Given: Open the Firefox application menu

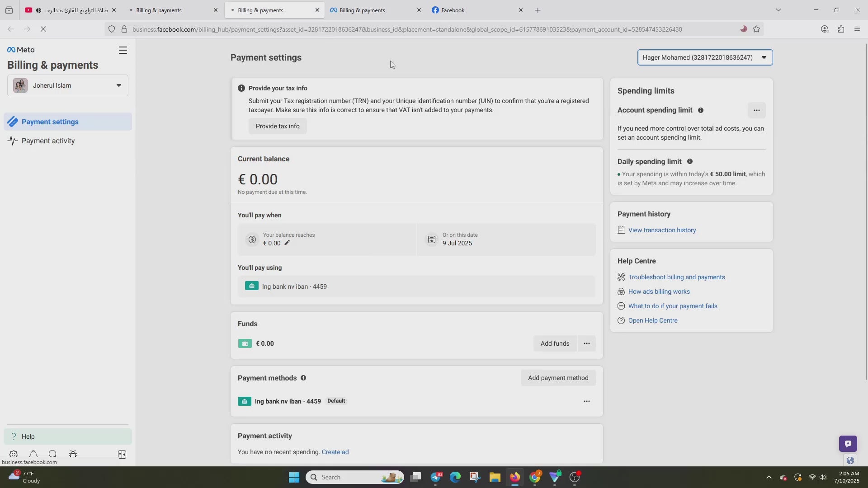Looking at the screenshot, I should pos(857,29).
